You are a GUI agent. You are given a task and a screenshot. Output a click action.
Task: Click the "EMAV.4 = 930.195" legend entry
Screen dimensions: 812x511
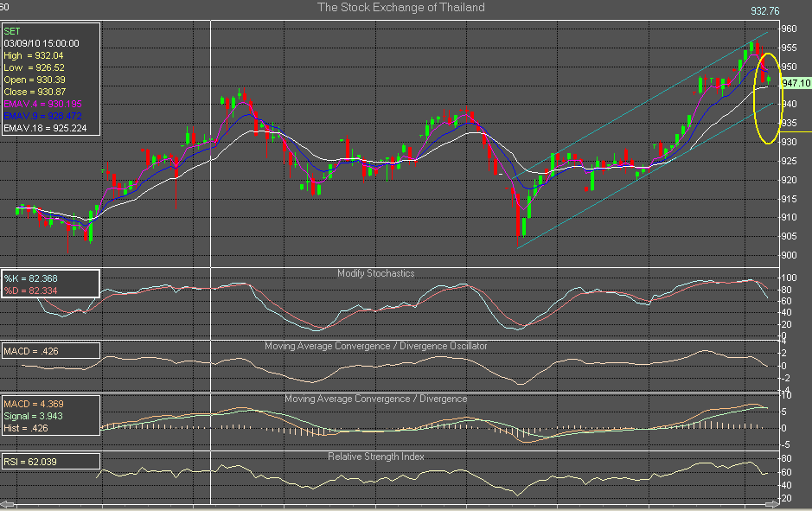[42, 104]
